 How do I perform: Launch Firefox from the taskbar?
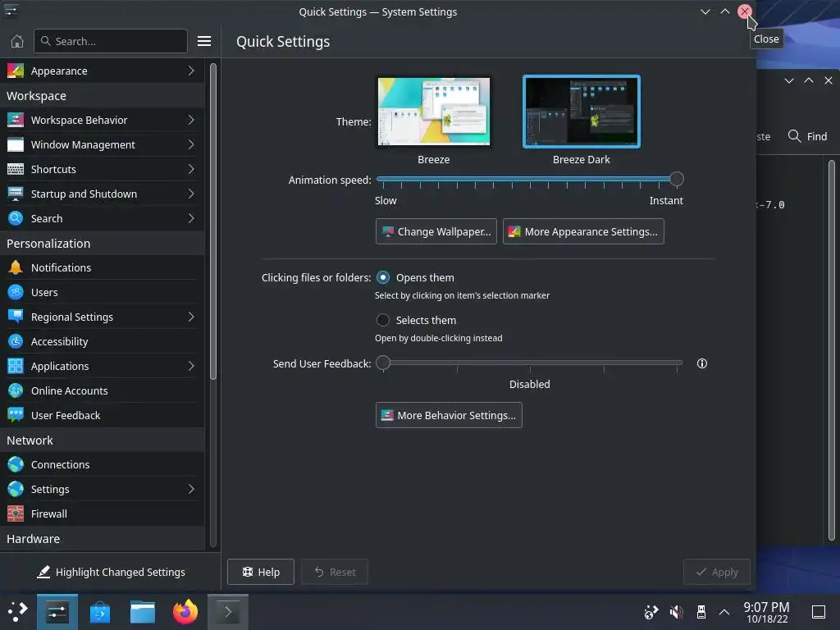(185, 612)
